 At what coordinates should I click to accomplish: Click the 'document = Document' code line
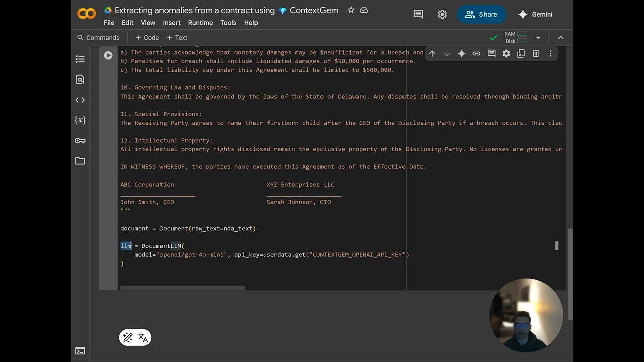tap(188, 228)
